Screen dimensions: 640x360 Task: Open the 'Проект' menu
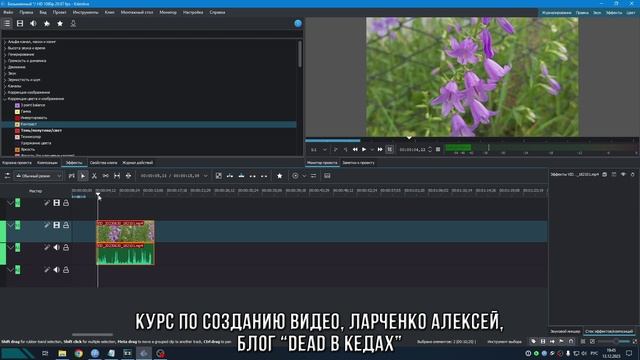[x=59, y=12]
